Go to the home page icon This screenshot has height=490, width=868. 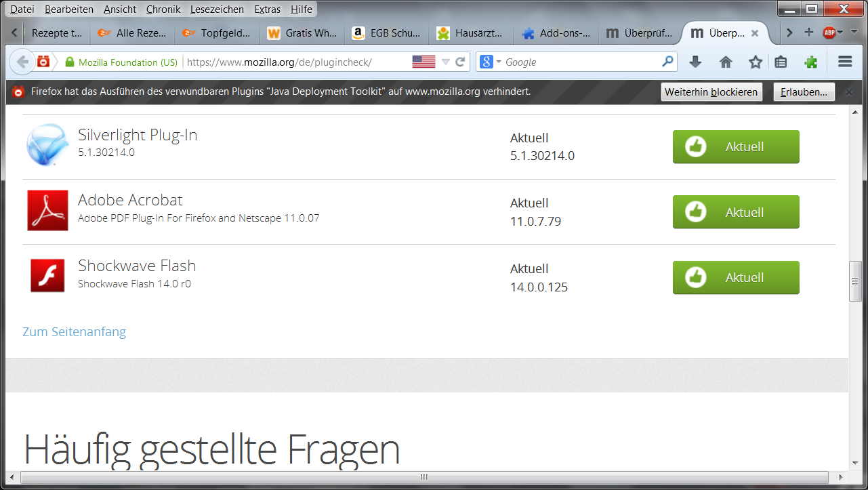pyautogui.click(x=726, y=62)
